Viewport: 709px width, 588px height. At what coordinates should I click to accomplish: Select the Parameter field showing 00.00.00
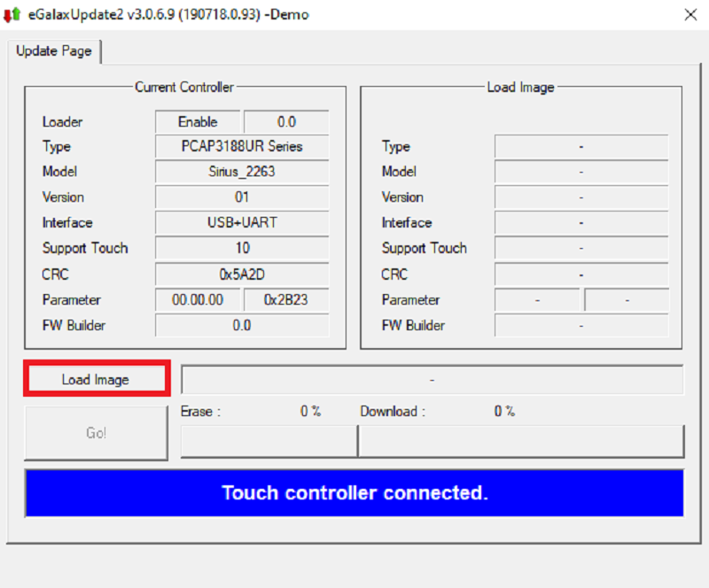click(x=198, y=300)
